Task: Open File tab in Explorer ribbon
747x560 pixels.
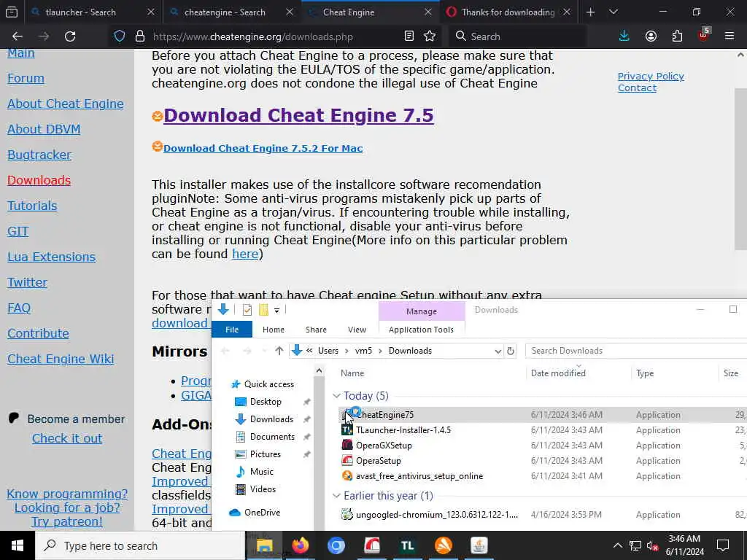Action: pos(232,330)
